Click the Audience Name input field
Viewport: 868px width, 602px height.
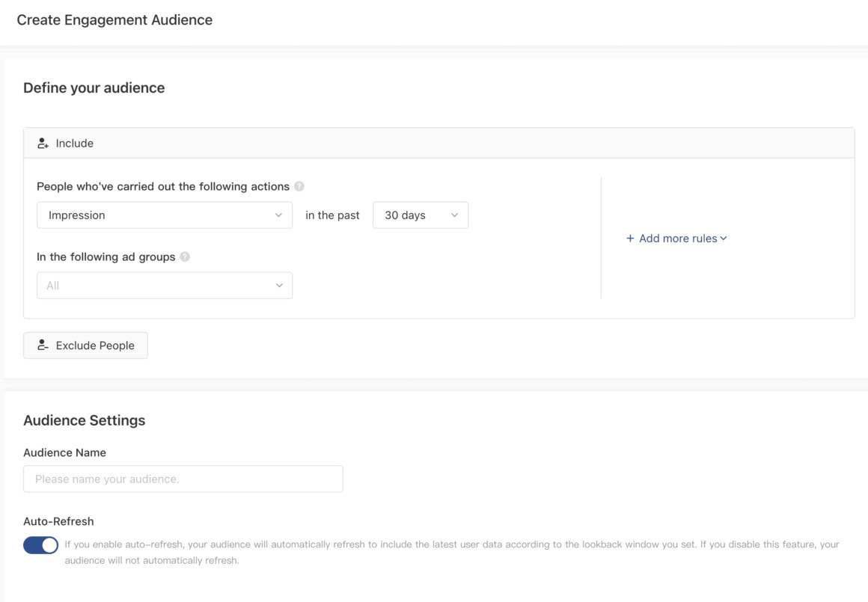click(183, 479)
